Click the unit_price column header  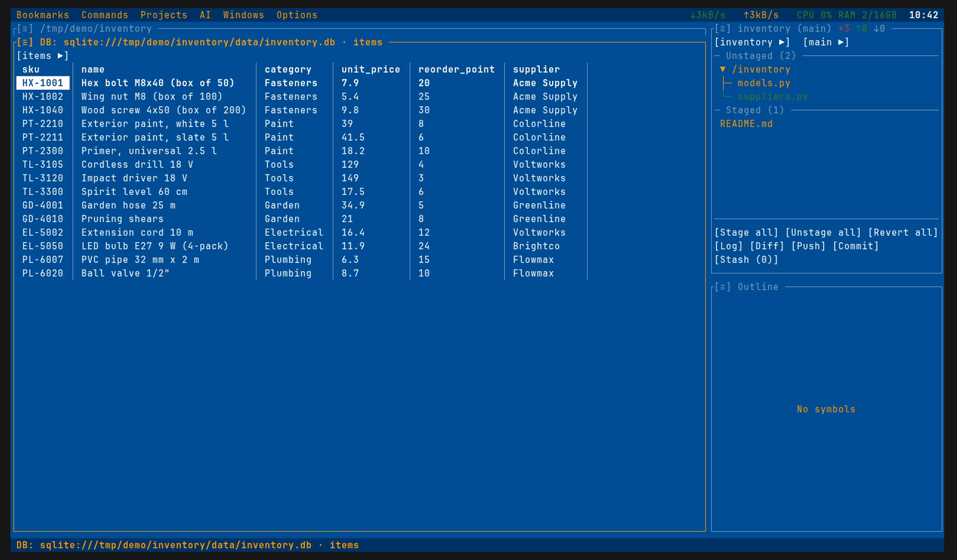(x=371, y=69)
